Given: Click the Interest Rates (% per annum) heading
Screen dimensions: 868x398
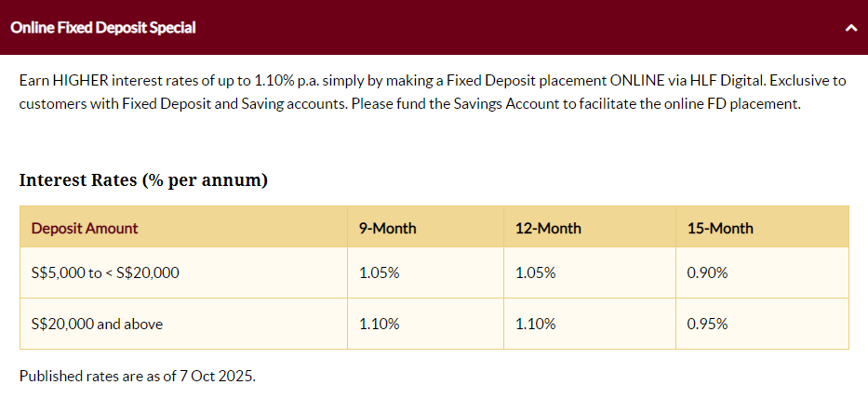Looking at the screenshot, I should pyautogui.click(x=143, y=179).
